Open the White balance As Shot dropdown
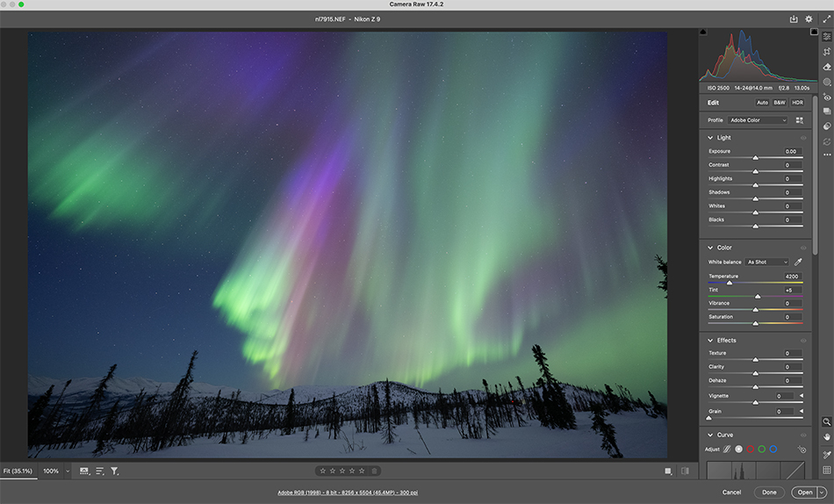834x504 pixels. click(767, 262)
